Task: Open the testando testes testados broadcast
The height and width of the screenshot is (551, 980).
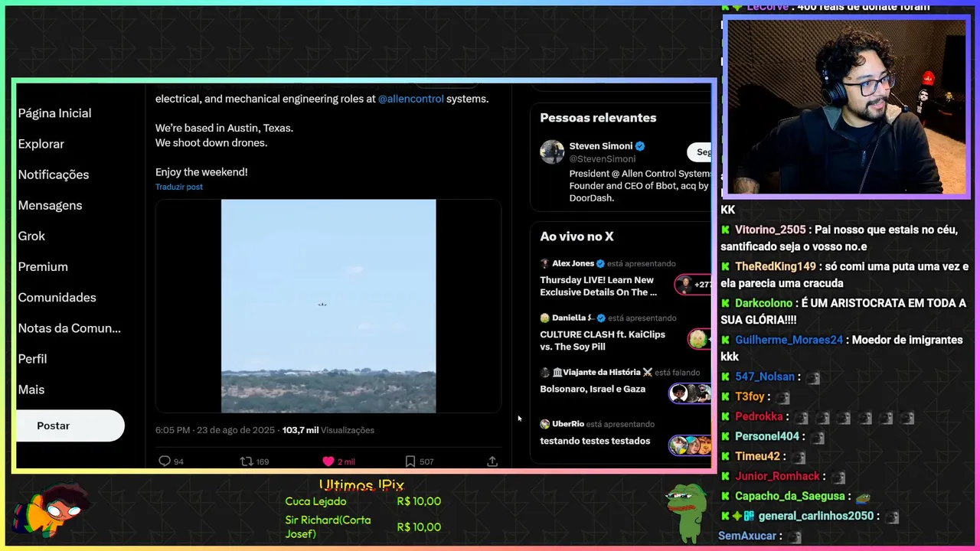Action: click(595, 441)
